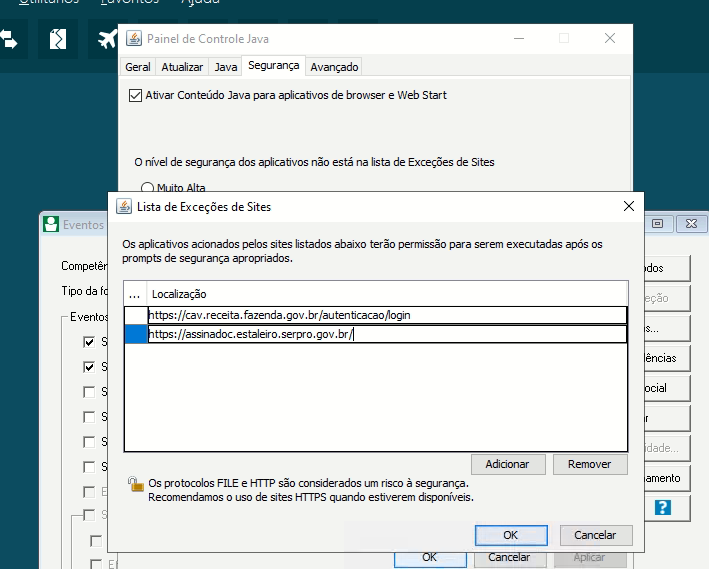Viewport: 709px width, 569px height.
Task: Click the assinadoc.estaleiro.serpro.gov.br URL field
Action: pyautogui.click(x=387, y=334)
